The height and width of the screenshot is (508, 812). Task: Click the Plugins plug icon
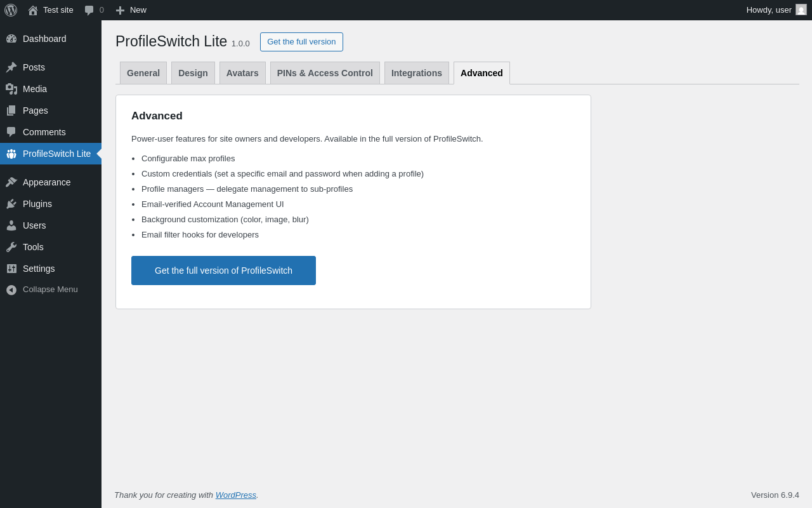pyautogui.click(x=11, y=204)
